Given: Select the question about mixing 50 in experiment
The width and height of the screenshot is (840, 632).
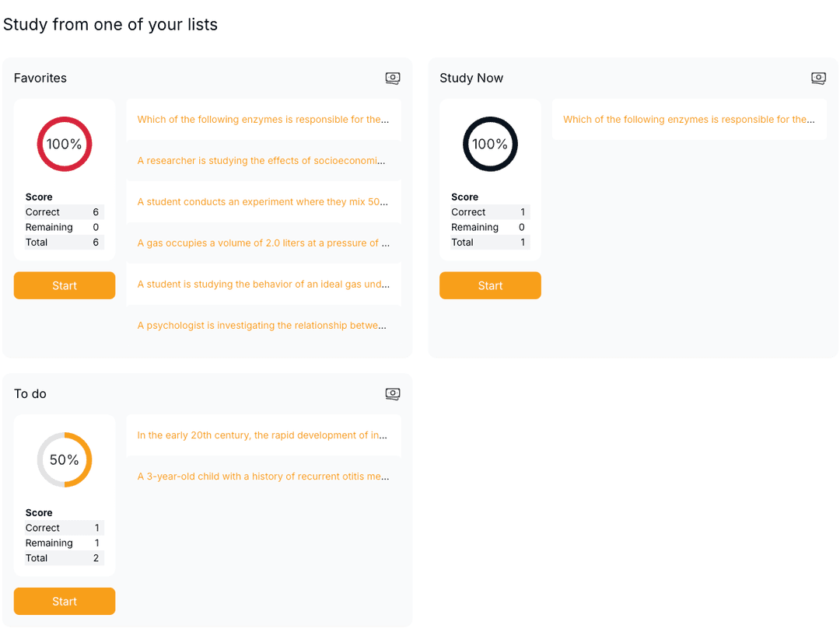Looking at the screenshot, I should tap(263, 202).
